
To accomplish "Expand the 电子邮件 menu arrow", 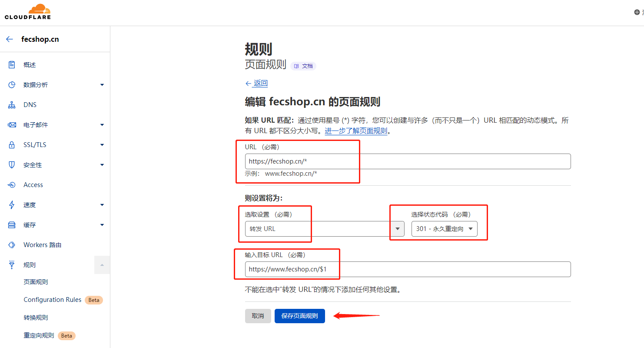I will tap(102, 125).
